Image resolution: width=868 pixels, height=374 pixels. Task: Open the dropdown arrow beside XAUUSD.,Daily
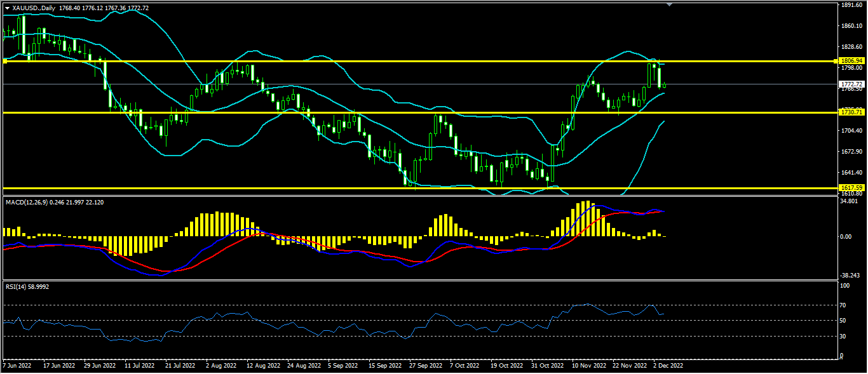8,8
